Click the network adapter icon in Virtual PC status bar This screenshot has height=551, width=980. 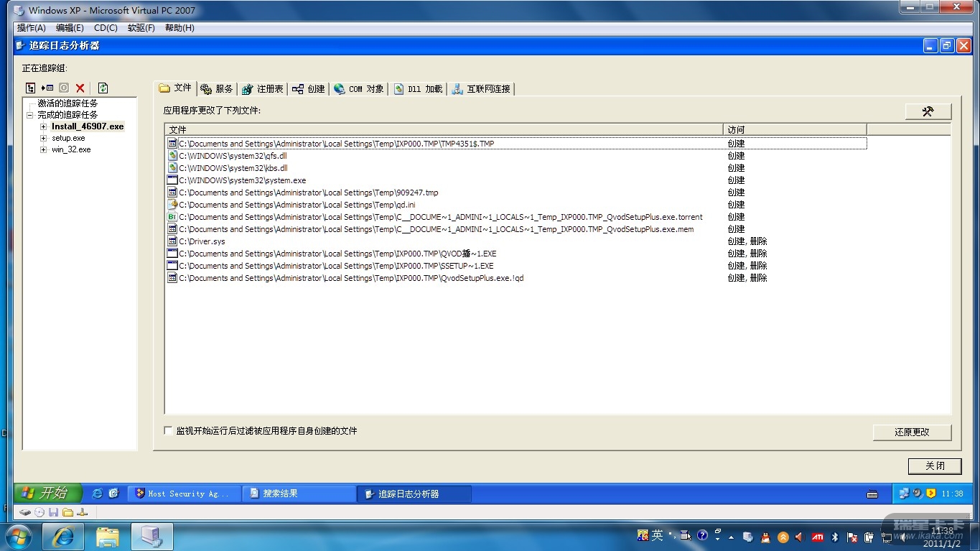click(x=82, y=512)
